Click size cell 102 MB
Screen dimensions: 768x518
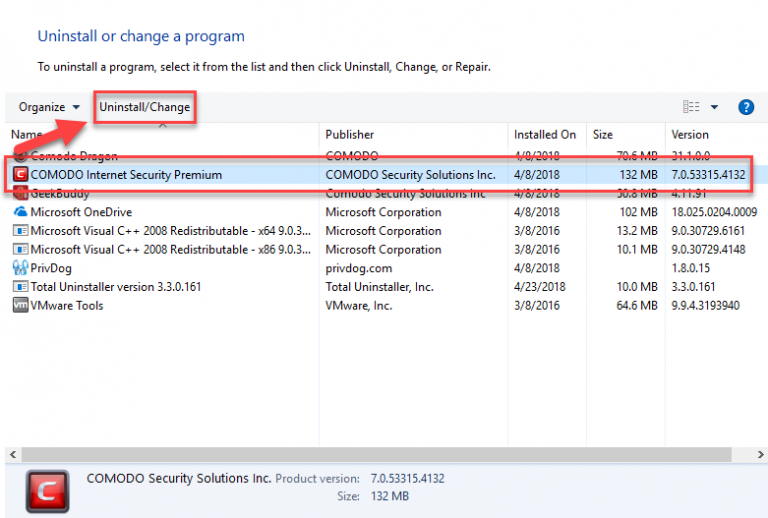coord(638,212)
